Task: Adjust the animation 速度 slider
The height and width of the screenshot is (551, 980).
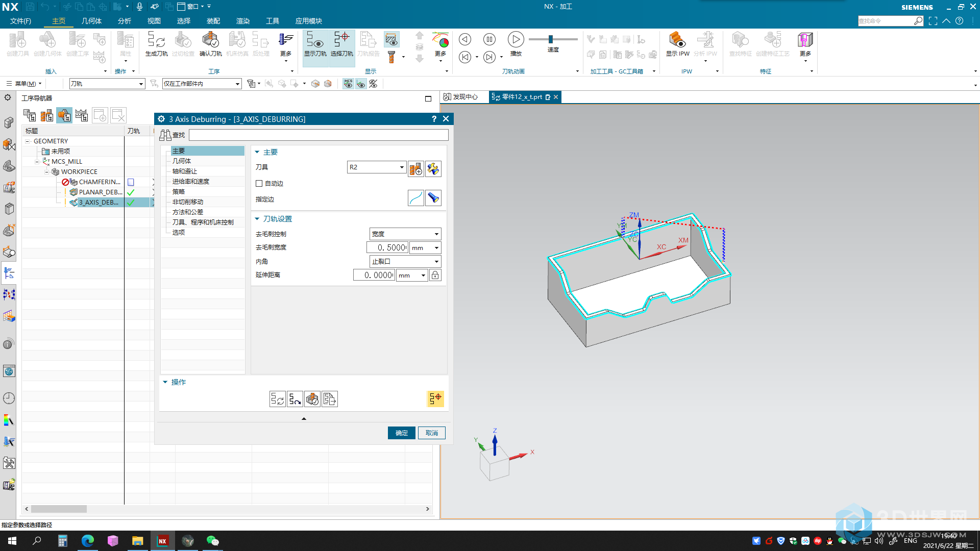Action: [x=550, y=39]
